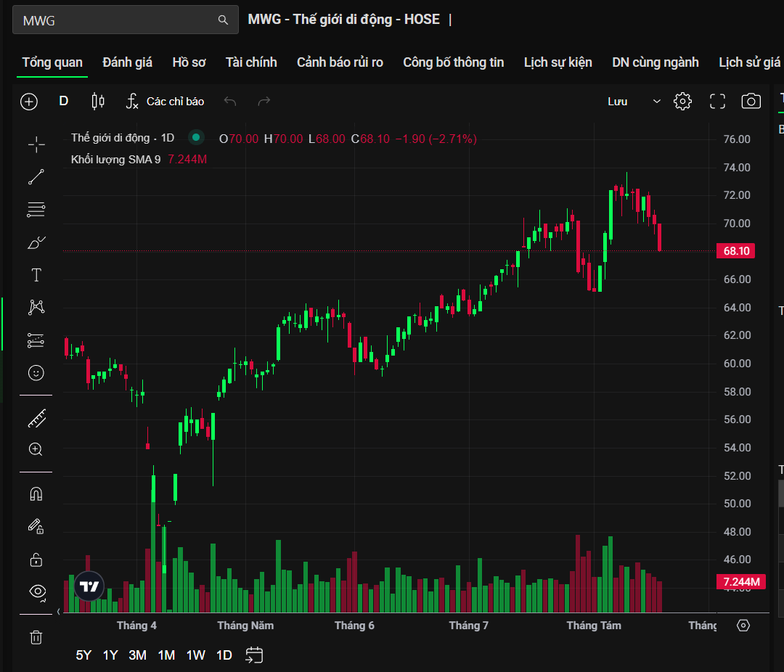This screenshot has width=784, height=672.
Task: Toggle stay in drawing mode
Action: [36, 527]
